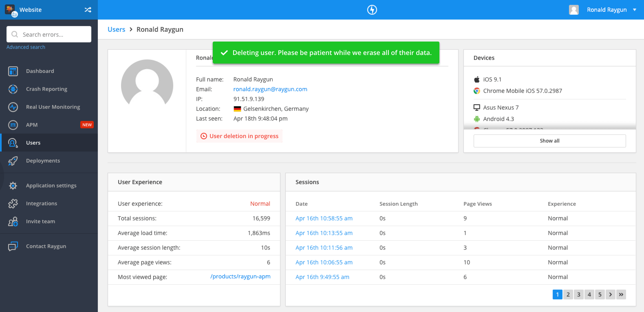Open session Apr 16th 10:58:55 am
Image resolution: width=644 pixels, height=312 pixels.
point(324,218)
